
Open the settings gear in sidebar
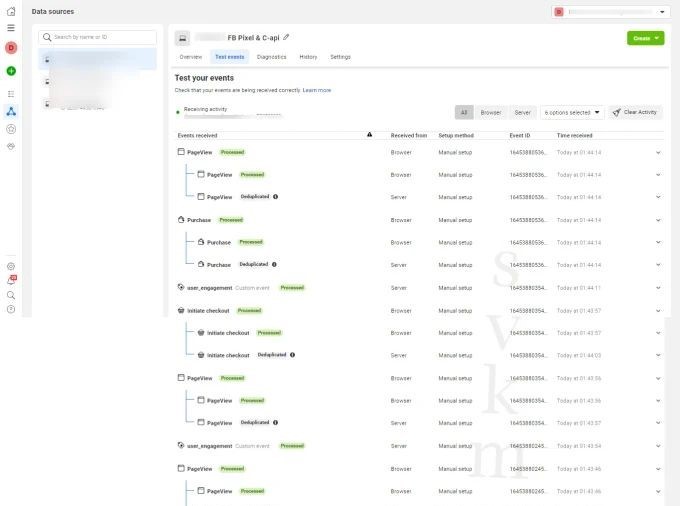point(11,267)
